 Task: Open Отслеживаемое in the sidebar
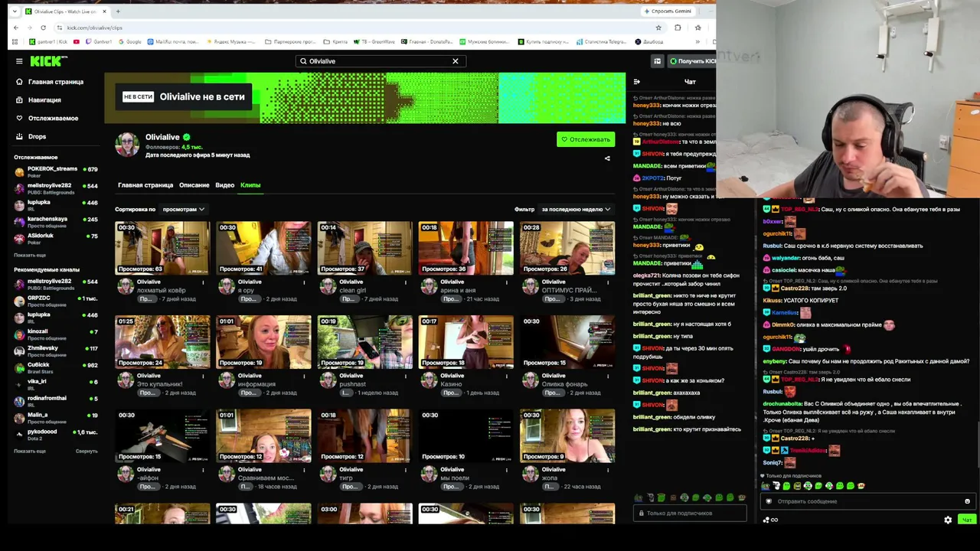53,119
